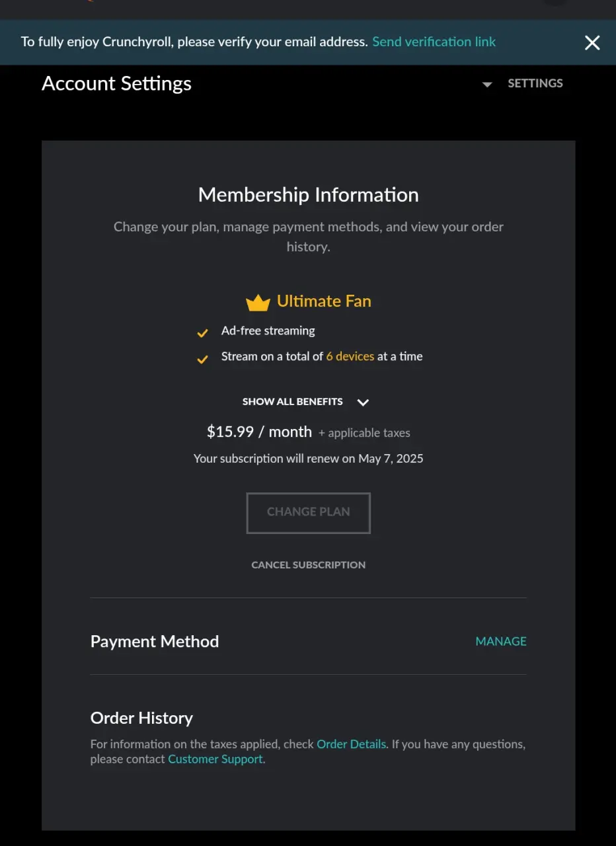The image size is (616, 846).
Task: Click the Payment Method heading
Action: pyautogui.click(x=155, y=642)
